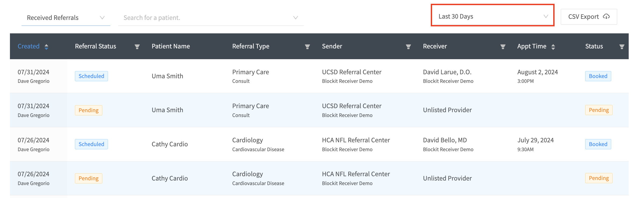Select the Scheduled badge for Uma Smith
This screenshot has height=198, width=644.
click(91, 76)
